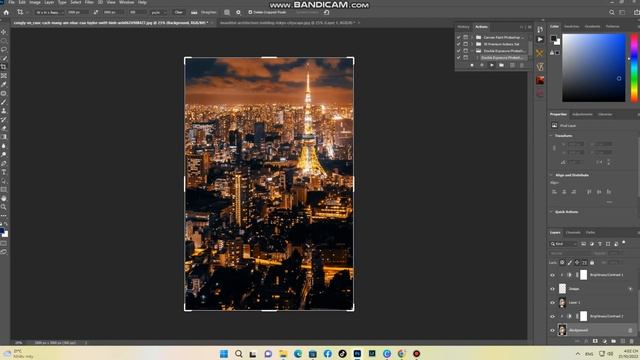Image resolution: width=640 pixels, height=360 pixels.
Task: Toggle visibility of Layer 1
Action: (552, 302)
